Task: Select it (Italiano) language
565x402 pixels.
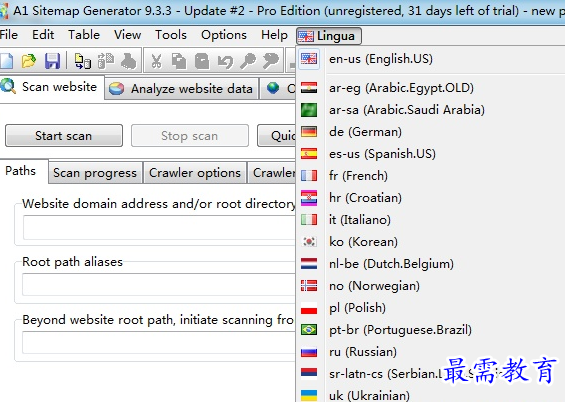Action: [431, 220]
